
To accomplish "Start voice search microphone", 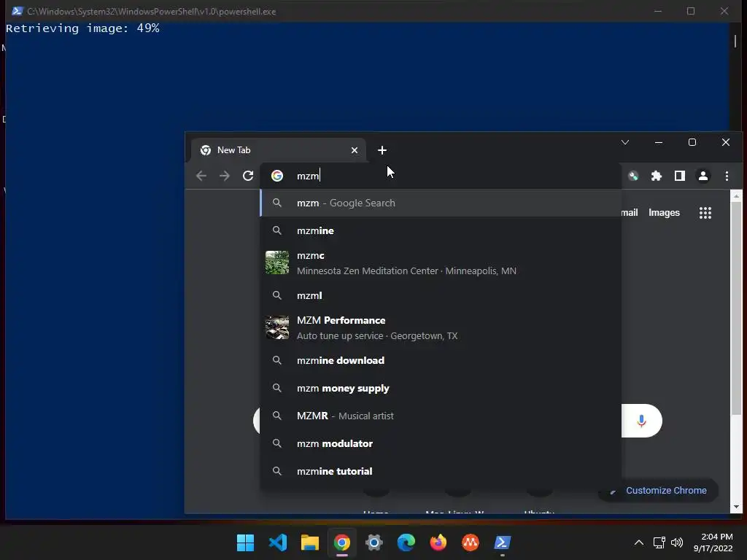I will [x=641, y=421].
